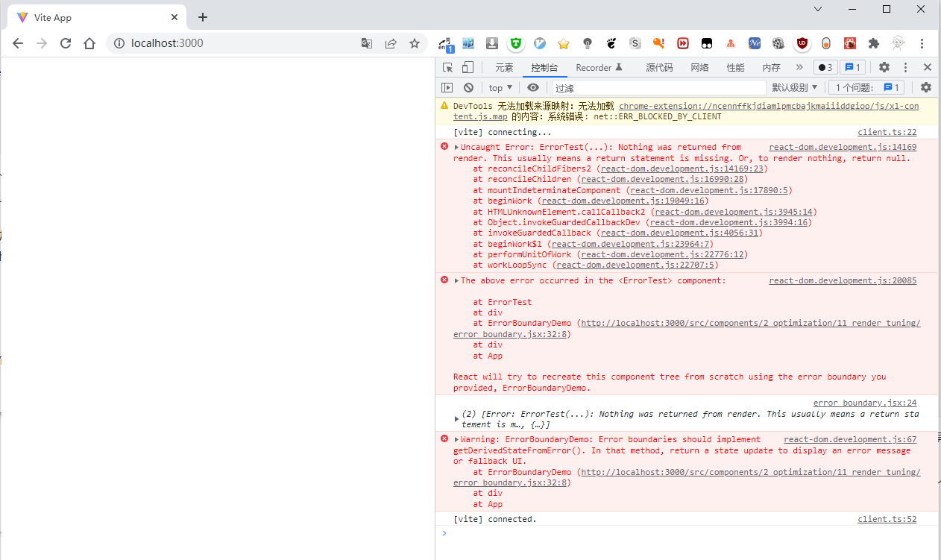Clear the console with the block icon

pyautogui.click(x=468, y=87)
